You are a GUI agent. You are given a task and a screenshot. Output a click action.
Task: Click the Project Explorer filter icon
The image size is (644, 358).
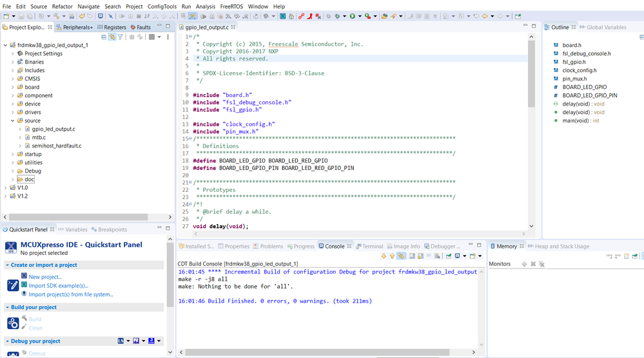[x=121, y=37]
